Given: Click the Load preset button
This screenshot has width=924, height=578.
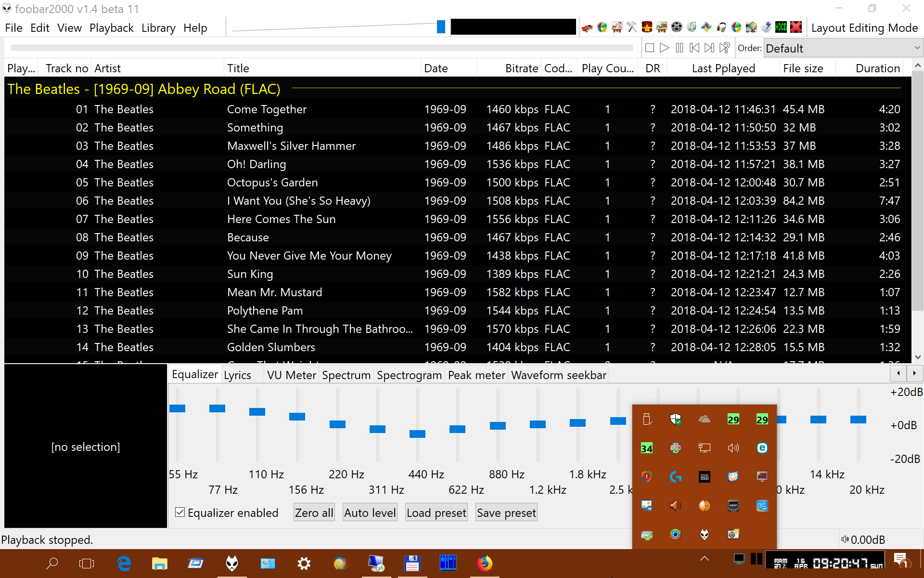Looking at the screenshot, I should tap(436, 513).
